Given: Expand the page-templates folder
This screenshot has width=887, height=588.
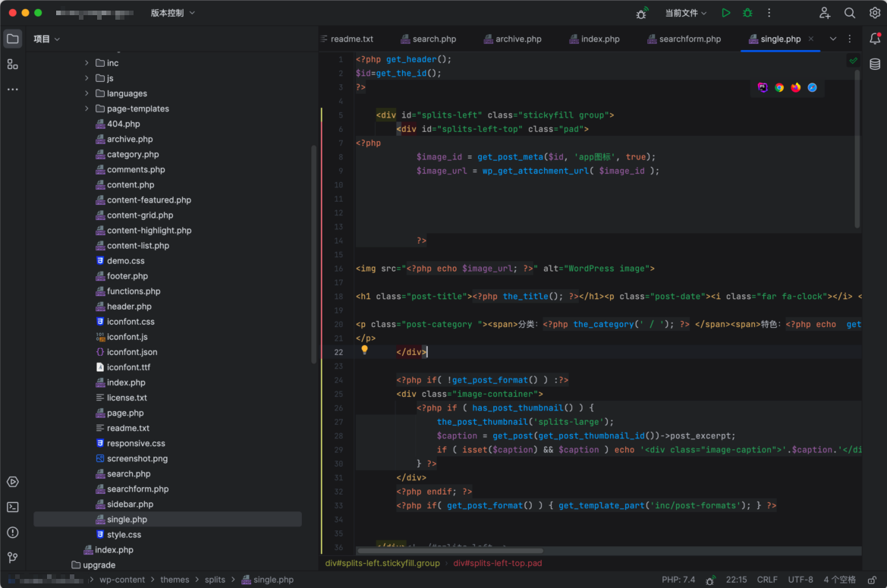Looking at the screenshot, I should coord(86,108).
